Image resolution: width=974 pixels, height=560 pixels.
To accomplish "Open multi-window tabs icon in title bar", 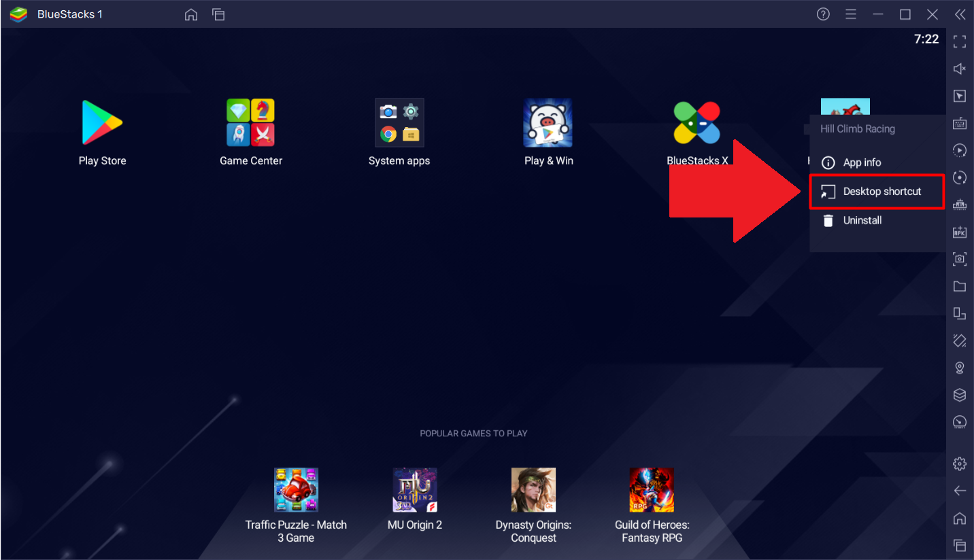I will (x=218, y=14).
